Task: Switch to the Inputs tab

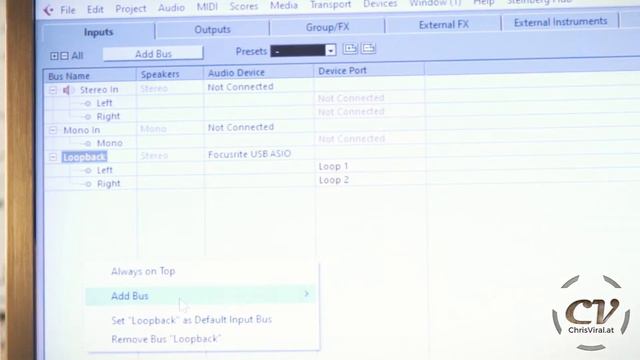Action: pyautogui.click(x=98, y=32)
